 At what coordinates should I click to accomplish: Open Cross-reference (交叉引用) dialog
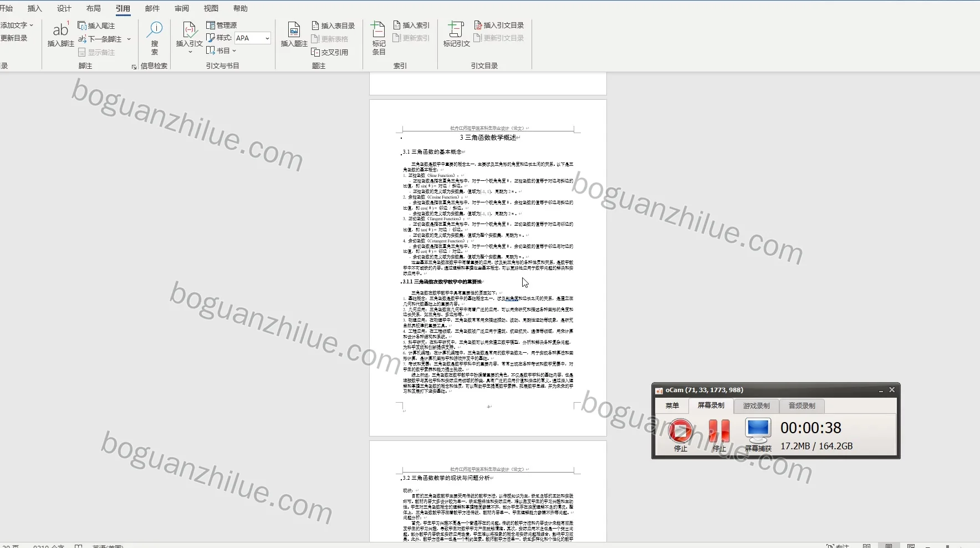[x=330, y=52]
